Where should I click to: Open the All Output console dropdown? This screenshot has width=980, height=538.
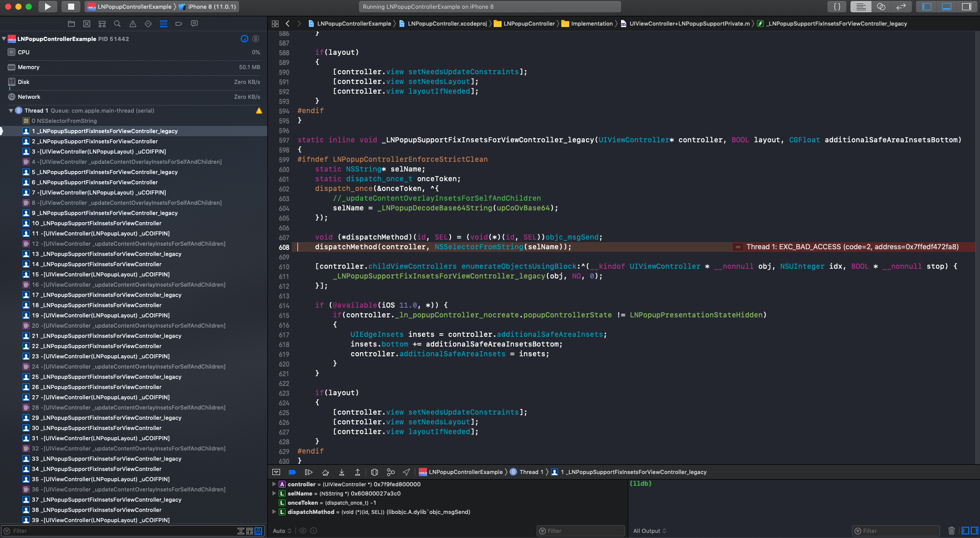[x=650, y=531]
